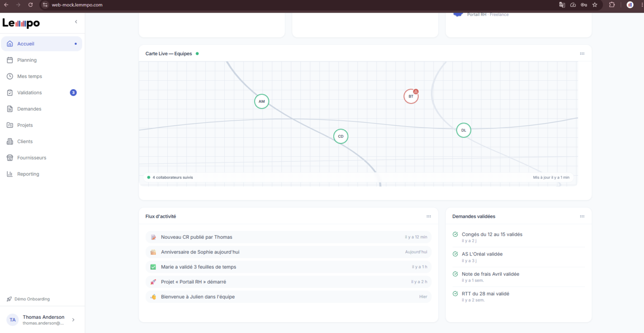This screenshot has height=333, width=644.
Task: Click the check icon for RTT du 28 mai
Action: pos(455,294)
